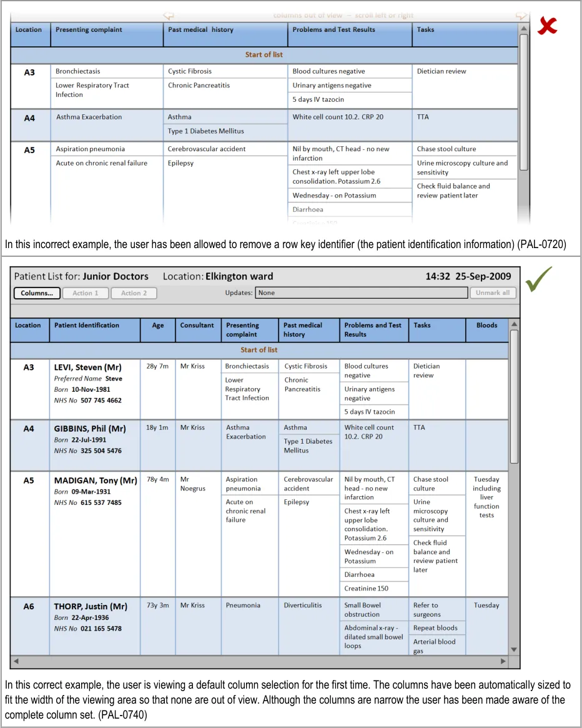This screenshot has width=582, height=728.
Task: Click the red X mark icon
Action: [547, 27]
